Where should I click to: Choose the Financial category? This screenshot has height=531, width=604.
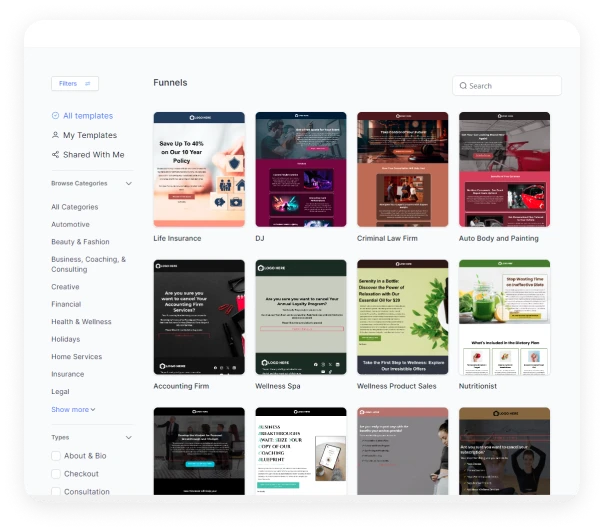click(66, 304)
